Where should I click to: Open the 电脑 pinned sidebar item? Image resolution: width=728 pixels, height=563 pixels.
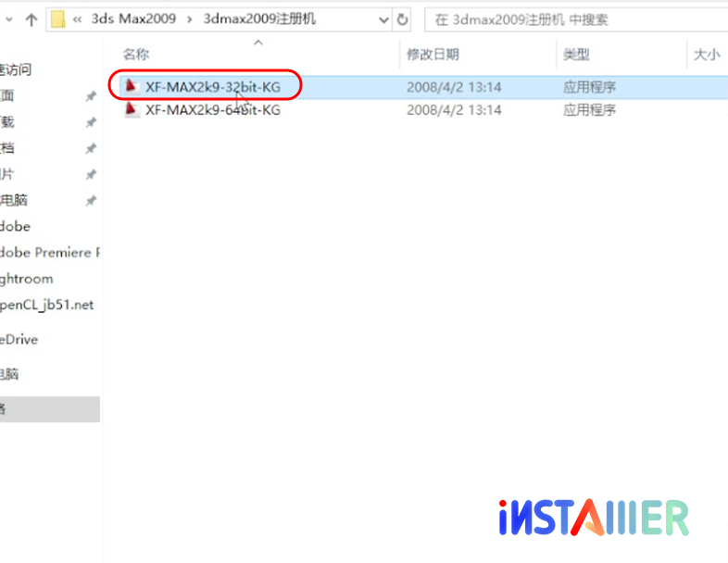coord(14,200)
